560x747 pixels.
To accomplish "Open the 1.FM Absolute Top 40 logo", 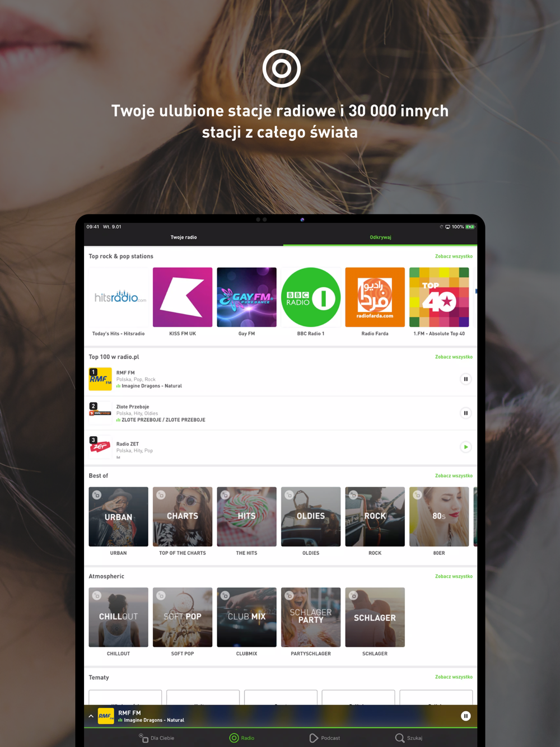I will [x=439, y=297].
